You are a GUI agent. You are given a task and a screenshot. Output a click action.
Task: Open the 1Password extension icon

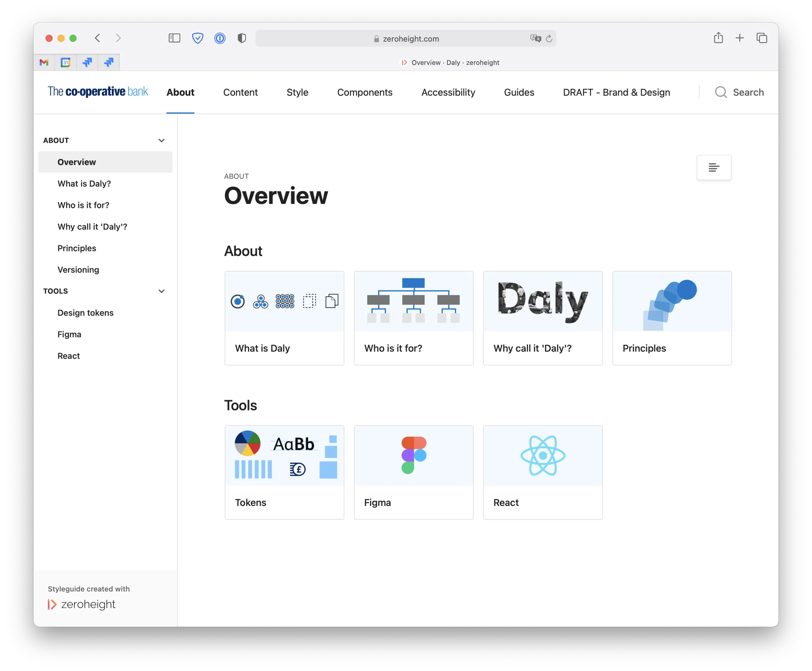[x=220, y=38]
